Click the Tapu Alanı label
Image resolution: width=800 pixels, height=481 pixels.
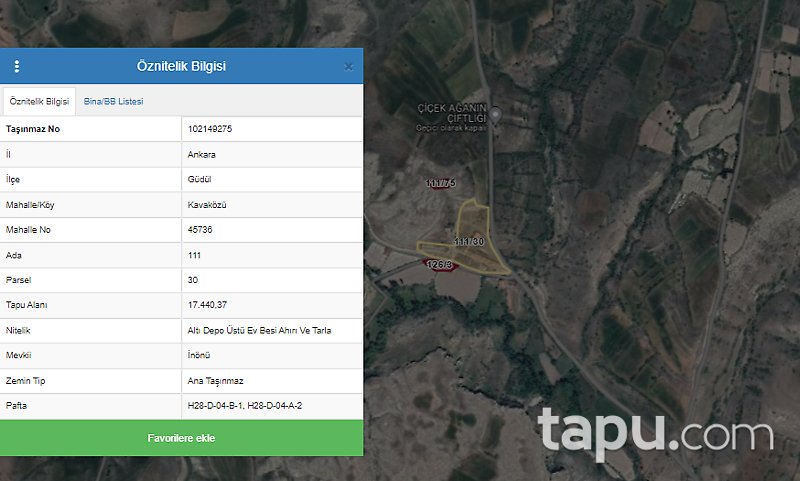[x=27, y=305]
